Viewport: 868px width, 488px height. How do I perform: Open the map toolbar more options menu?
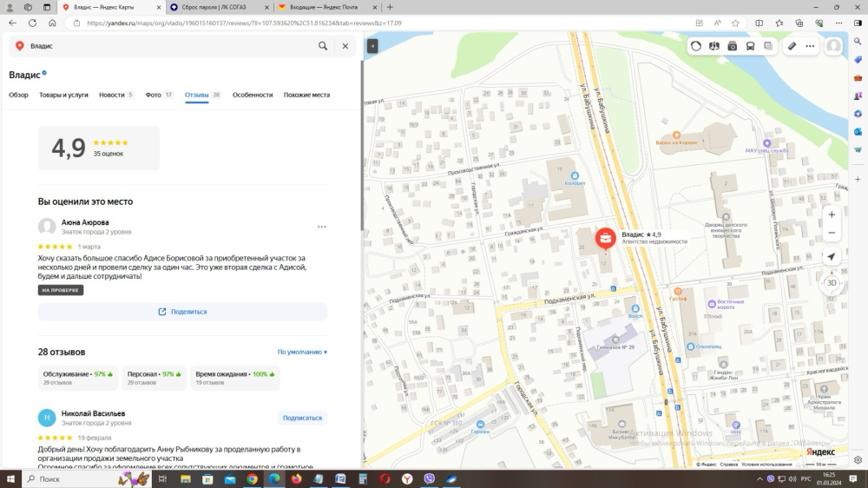(810, 47)
